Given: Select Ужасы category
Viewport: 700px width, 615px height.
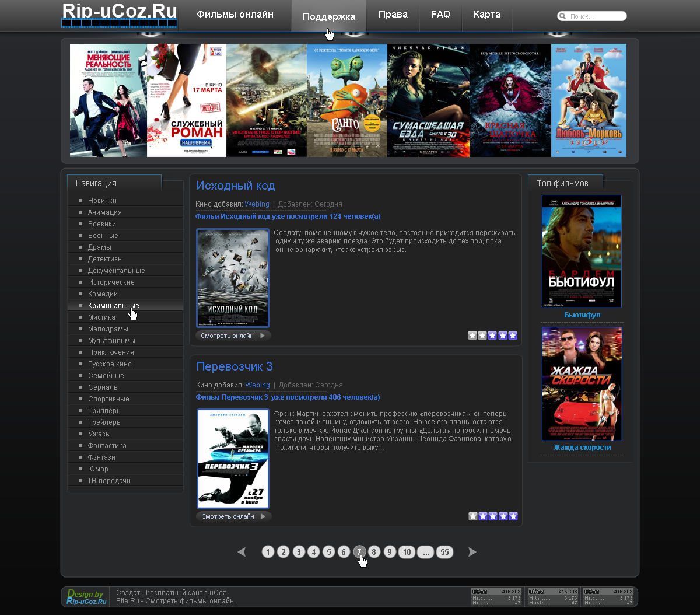Looking at the screenshot, I should tap(125, 434).
